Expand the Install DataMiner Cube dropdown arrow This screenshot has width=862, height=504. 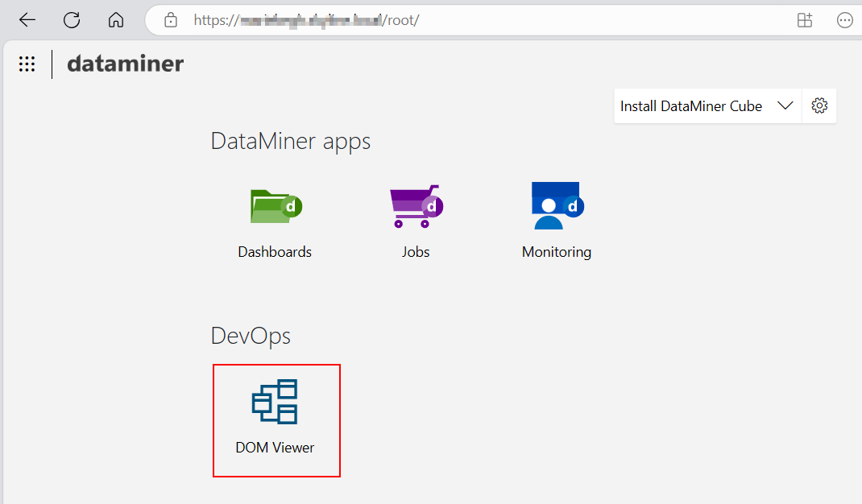(785, 105)
